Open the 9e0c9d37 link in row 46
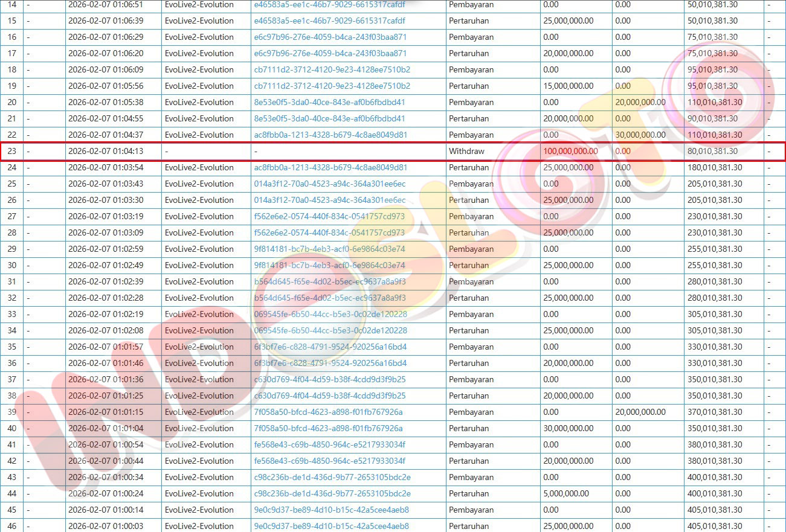Screen dimensions: 786x532 click(331, 526)
